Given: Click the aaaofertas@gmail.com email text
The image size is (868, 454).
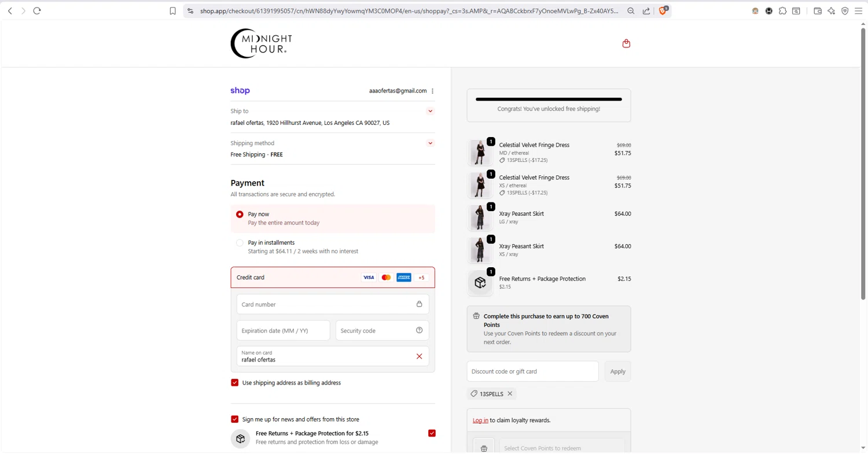Looking at the screenshot, I should click(x=398, y=91).
